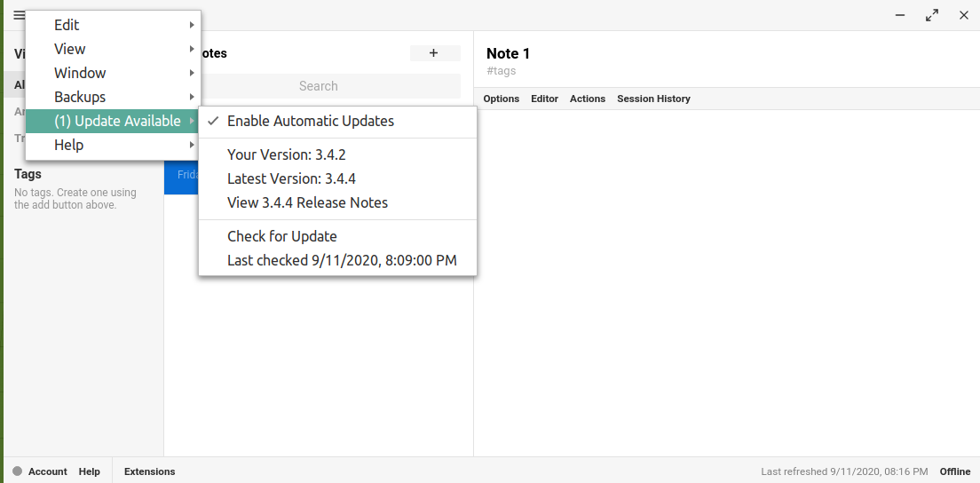Open the Editor menu in the note bar
The height and width of the screenshot is (483, 980).
pyautogui.click(x=544, y=99)
